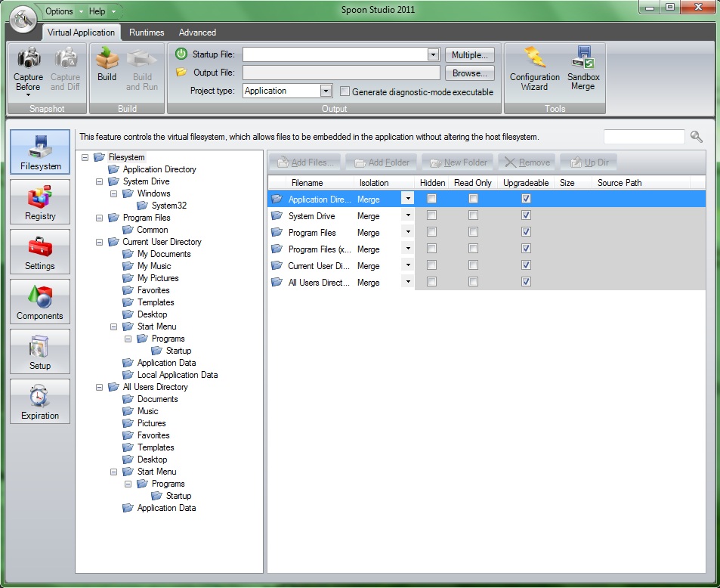Click the folder icon of System Drive row

point(277,215)
